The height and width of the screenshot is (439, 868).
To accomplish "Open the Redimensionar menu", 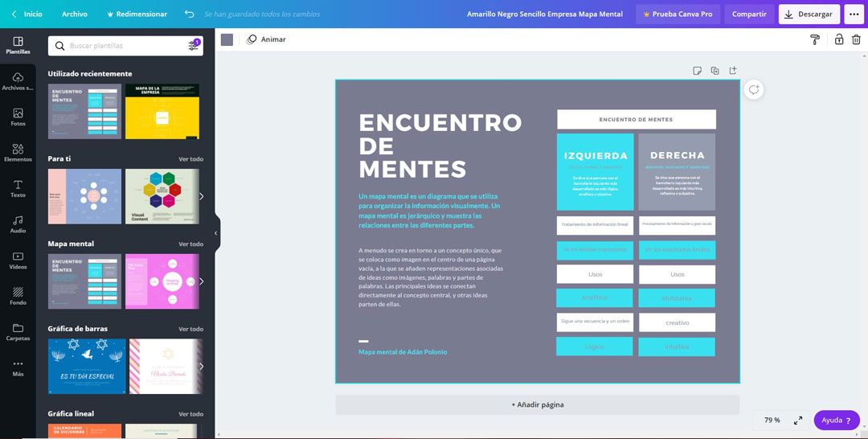I will pos(137,14).
